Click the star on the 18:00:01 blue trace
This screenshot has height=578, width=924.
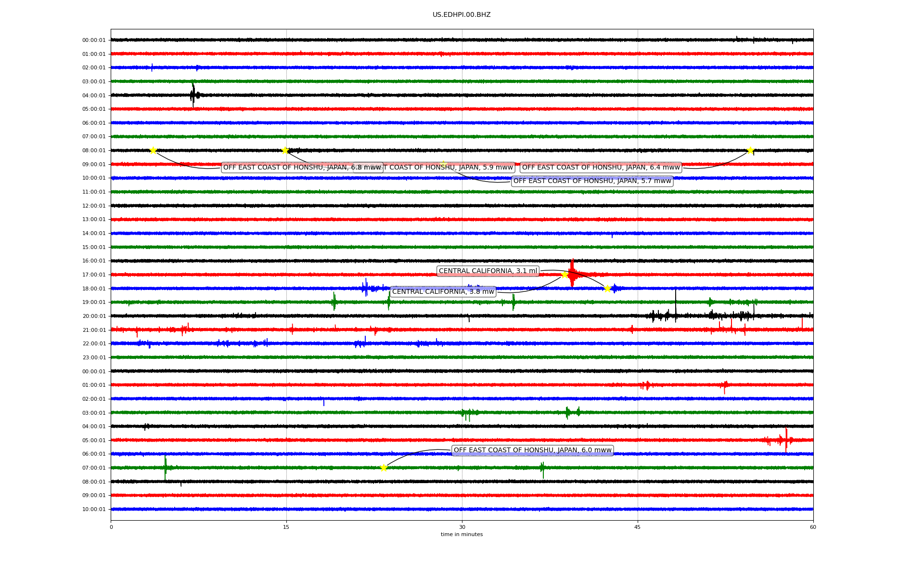tap(607, 289)
